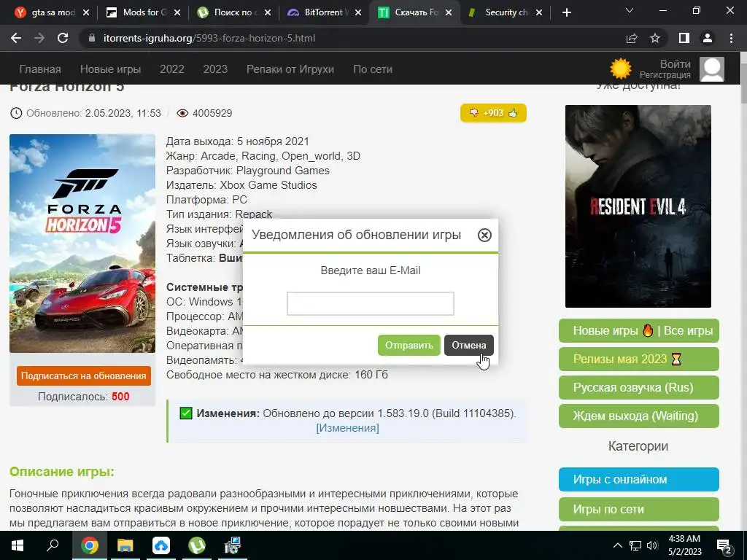Switch to the gta sa mod tab
The height and width of the screenshot is (560, 747).
click(53, 12)
